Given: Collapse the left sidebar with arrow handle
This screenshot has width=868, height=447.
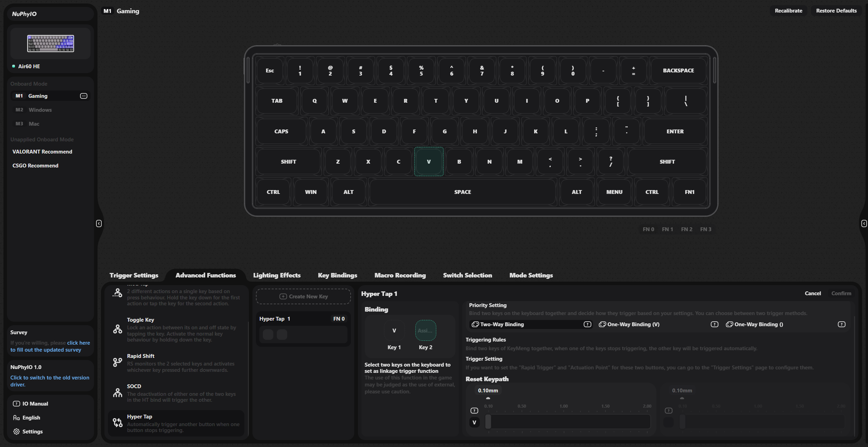Looking at the screenshot, I should pos(99,223).
